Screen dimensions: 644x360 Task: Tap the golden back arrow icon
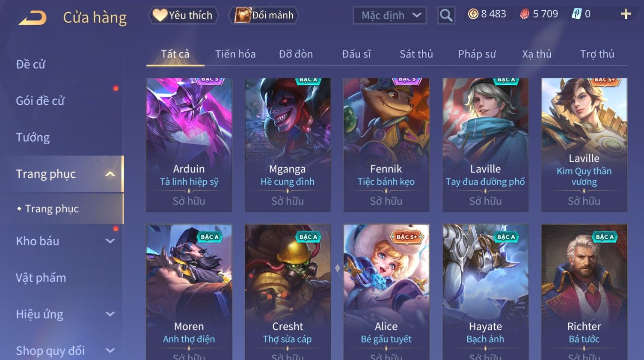click(x=33, y=18)
